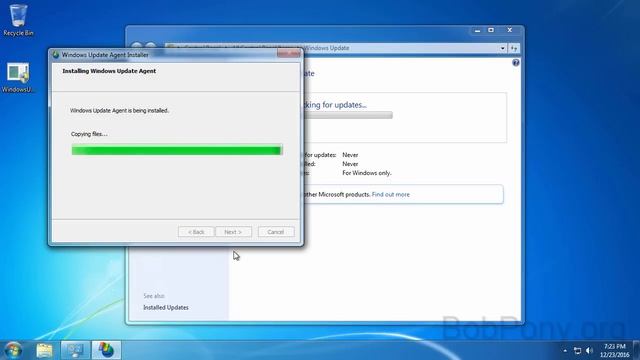Click the Cancel button in the installer
The width and height of the screenshot is (640, 360).
pos(276,232)
